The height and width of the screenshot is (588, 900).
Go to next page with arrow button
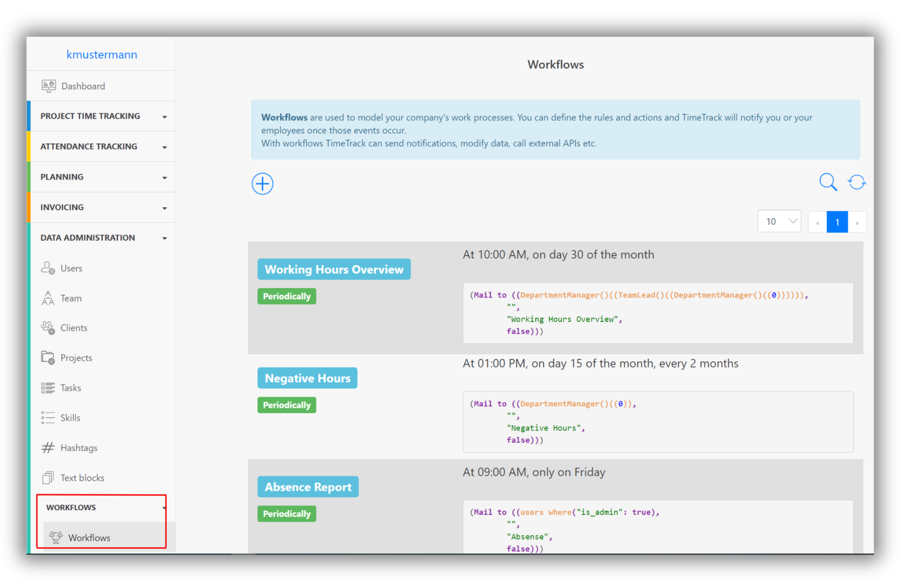pyautogui.click(x=857, y=222)
